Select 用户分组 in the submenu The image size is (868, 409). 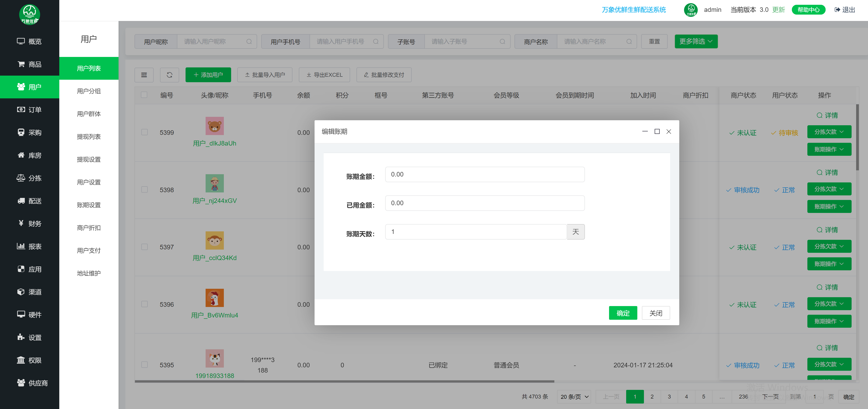89,91
